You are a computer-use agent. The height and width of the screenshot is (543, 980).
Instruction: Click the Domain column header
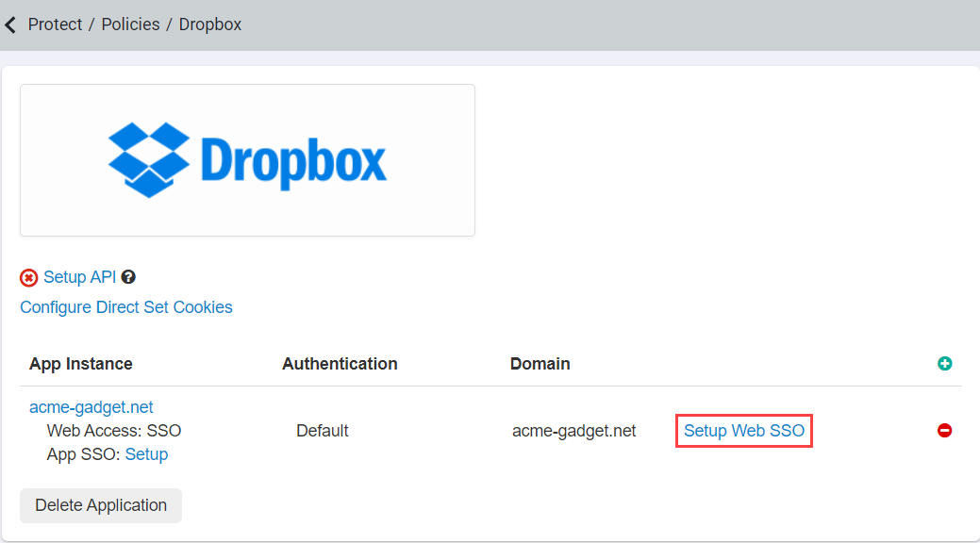coord(540,363)
